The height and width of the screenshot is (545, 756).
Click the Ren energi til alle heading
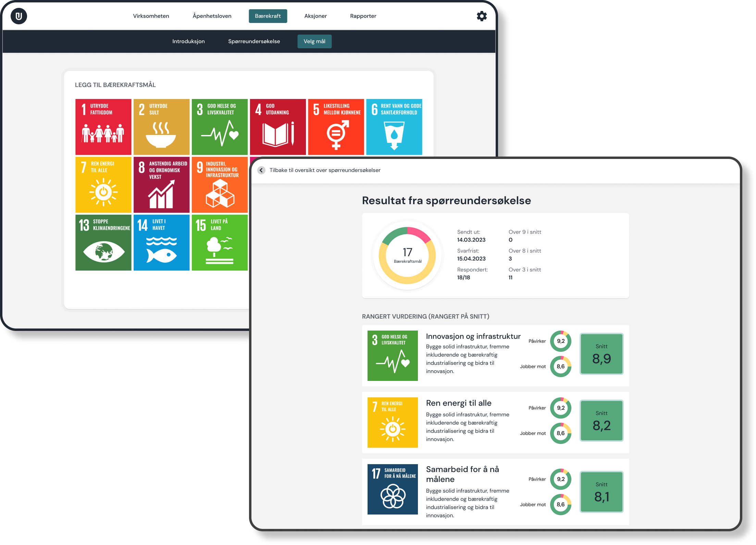coord(459,403)
